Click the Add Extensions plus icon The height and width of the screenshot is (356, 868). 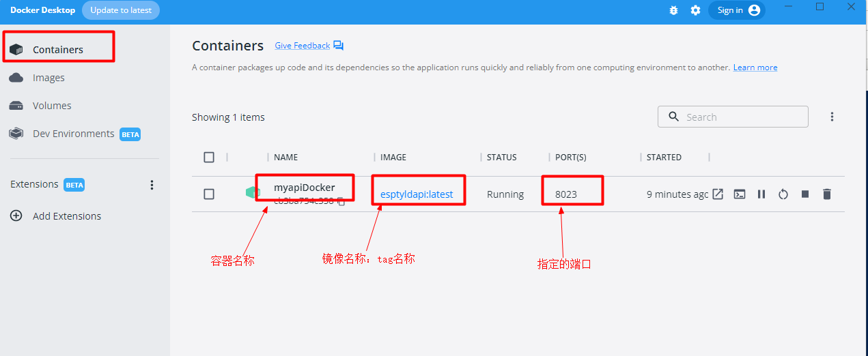coord(16,216)
